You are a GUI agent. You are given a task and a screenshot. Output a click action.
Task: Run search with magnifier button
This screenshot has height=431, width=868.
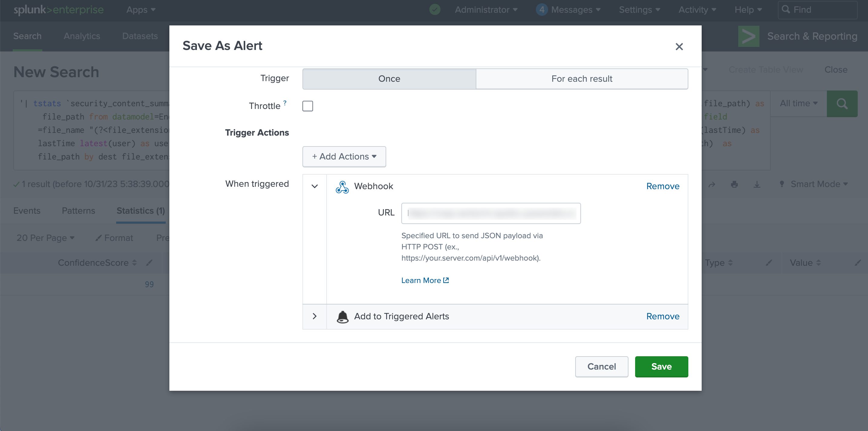[x=842, y=104]
